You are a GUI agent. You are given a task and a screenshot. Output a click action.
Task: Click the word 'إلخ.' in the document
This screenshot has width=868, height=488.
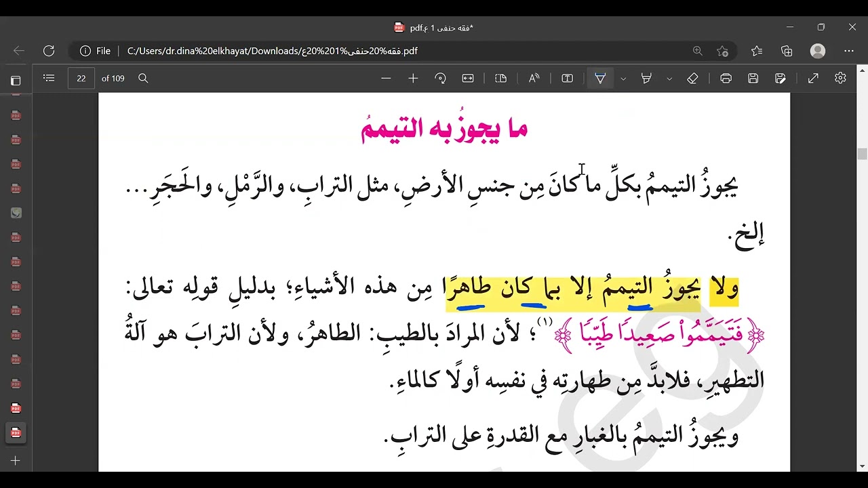pos(746,235)
